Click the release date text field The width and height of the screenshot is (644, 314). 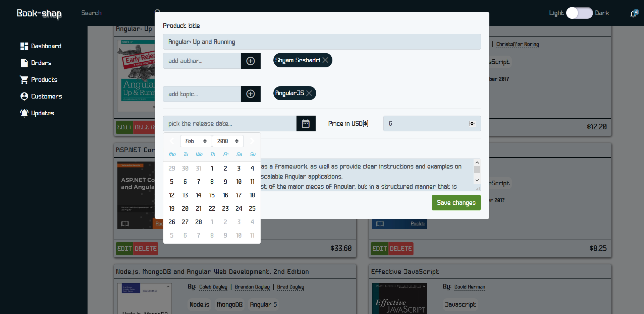(x=230, y=124)
